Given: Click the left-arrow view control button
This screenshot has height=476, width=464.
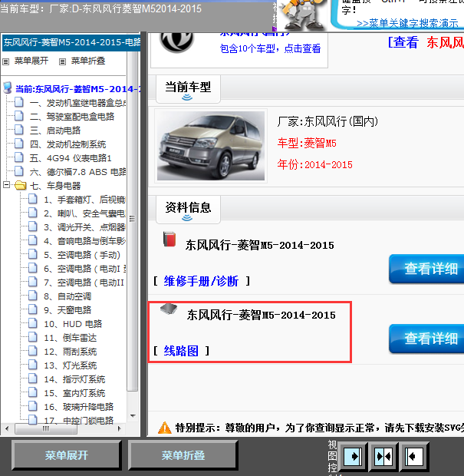Looking at the screenshot, I should click(x=414, y=456).
